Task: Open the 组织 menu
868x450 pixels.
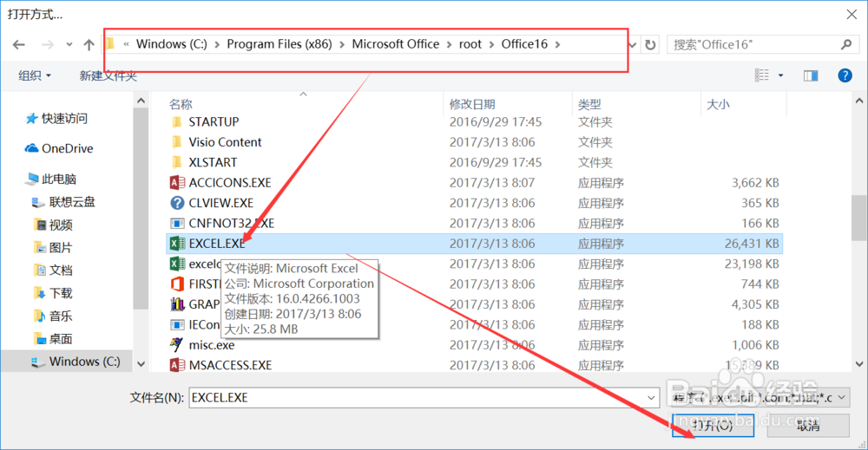Action: pyautogui.click(x=35, y=75)
